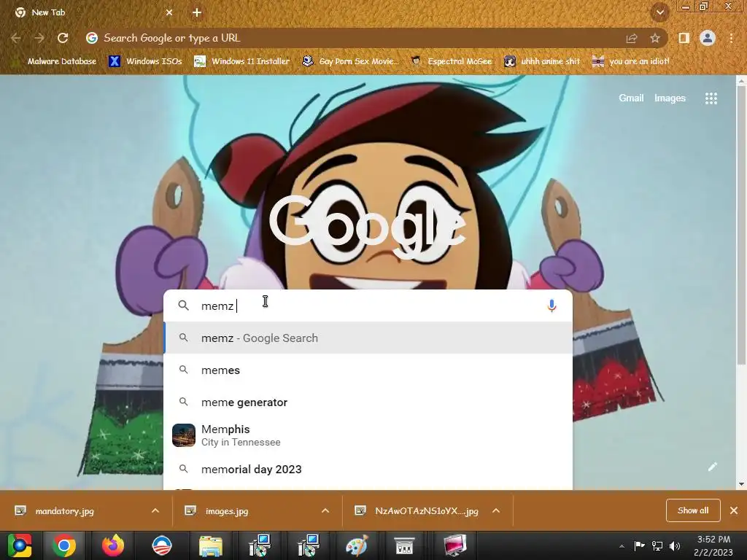Click the volume speaker tray icon

675,545
